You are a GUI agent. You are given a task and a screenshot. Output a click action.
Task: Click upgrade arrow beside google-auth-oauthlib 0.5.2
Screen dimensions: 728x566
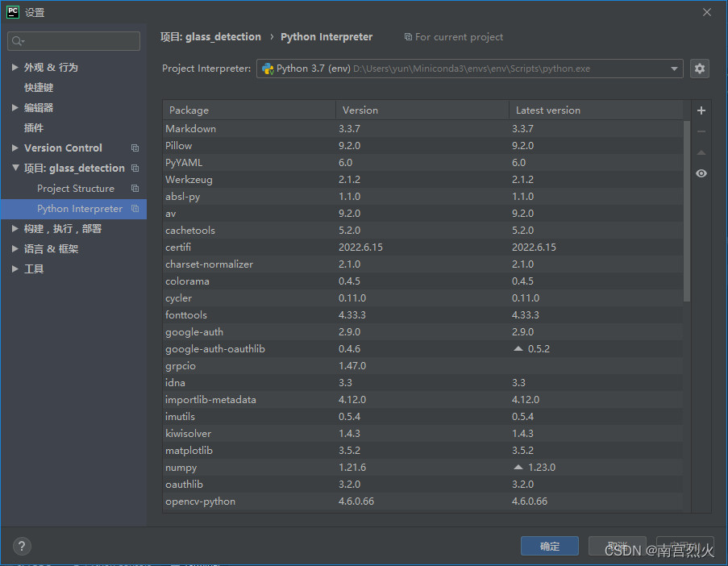click(x=518, y=348)
